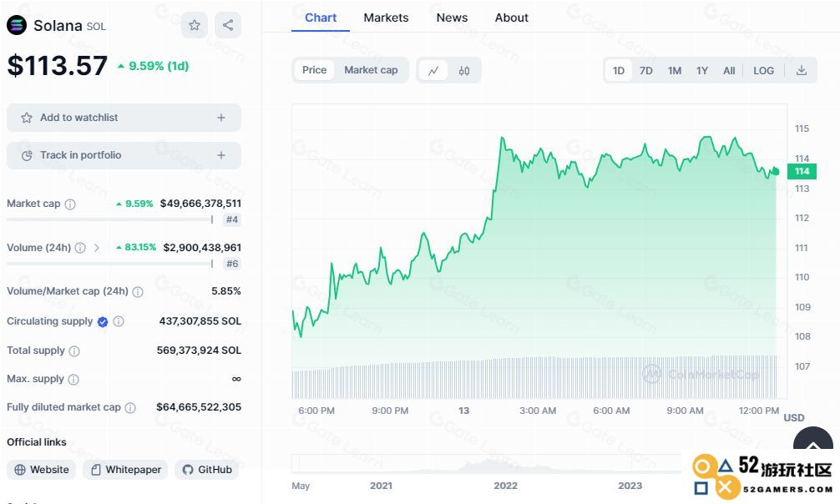Select the 1M time range
The height and width of the screenshot is (504, 840).
(675, 71)
